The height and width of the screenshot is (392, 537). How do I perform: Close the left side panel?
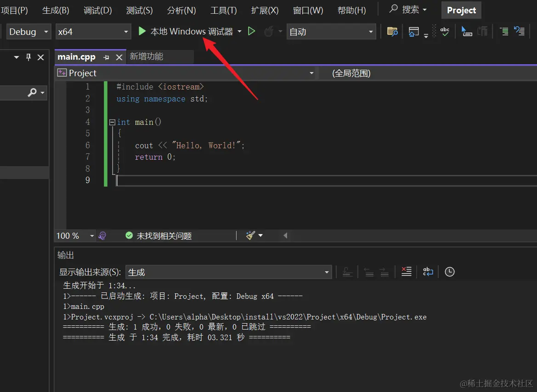(x=41, y=57)
